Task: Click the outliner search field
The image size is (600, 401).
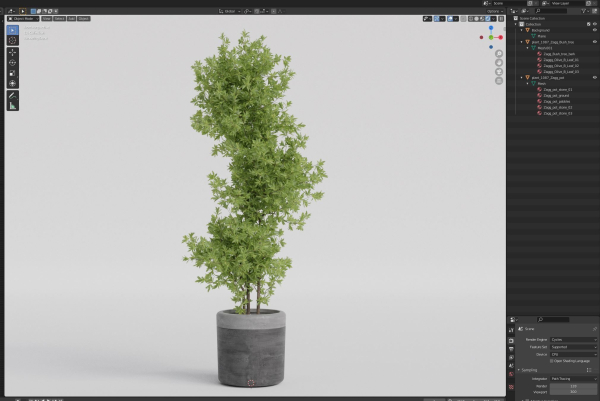Action: (x=551, y=11)
